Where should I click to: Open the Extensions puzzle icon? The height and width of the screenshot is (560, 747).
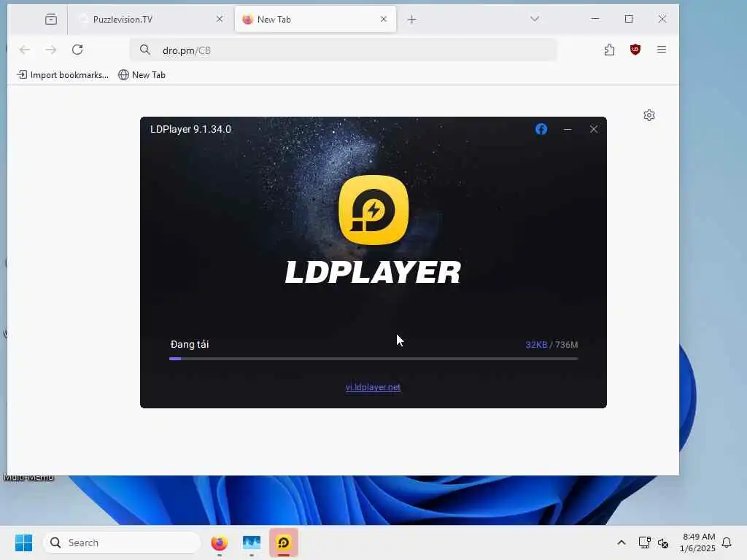pyautogui.click(x=609, y=50)
